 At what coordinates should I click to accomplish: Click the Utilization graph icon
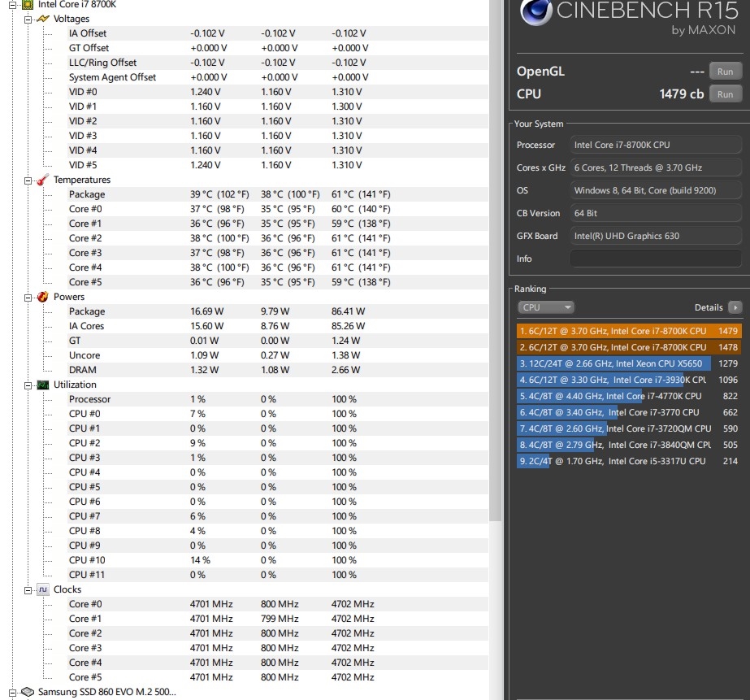pyautogui.click(x=42, y=385)
